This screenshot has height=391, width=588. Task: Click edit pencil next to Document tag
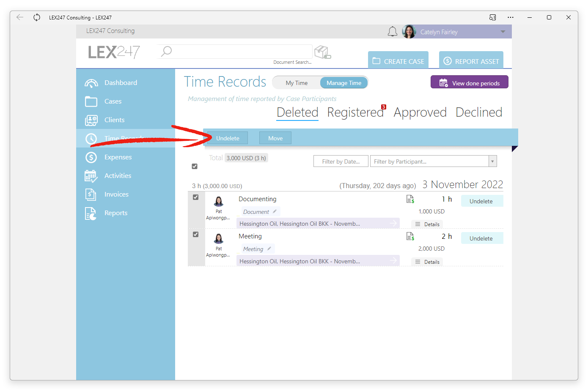pyautogui.click(x=275, y=211)
